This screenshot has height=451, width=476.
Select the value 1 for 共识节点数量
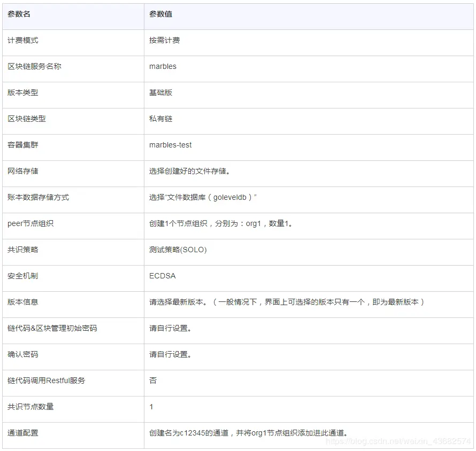(151, 407)
